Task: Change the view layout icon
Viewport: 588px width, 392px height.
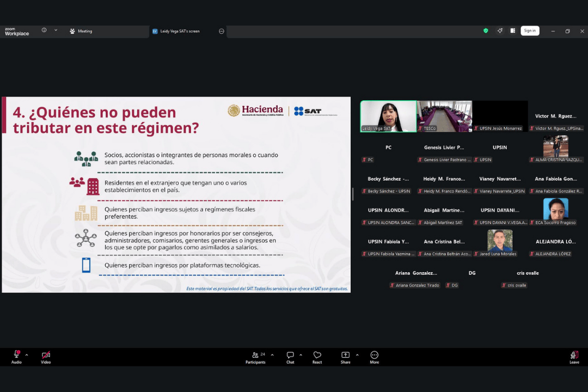Action: (x=513, y=31)
